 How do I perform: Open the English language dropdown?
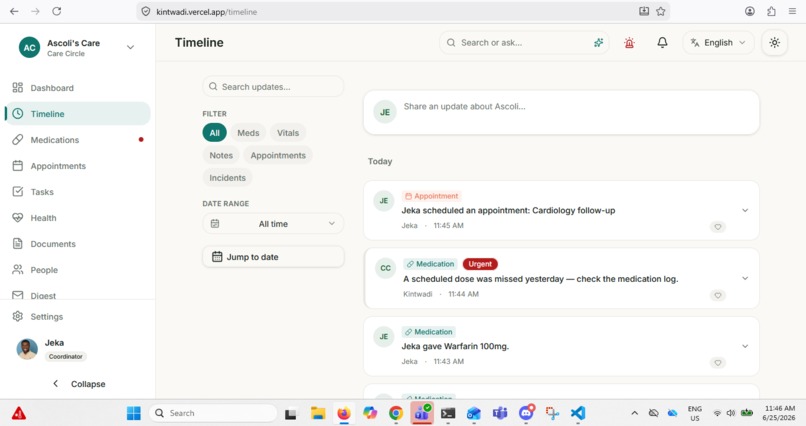click(x=718, y=43)
